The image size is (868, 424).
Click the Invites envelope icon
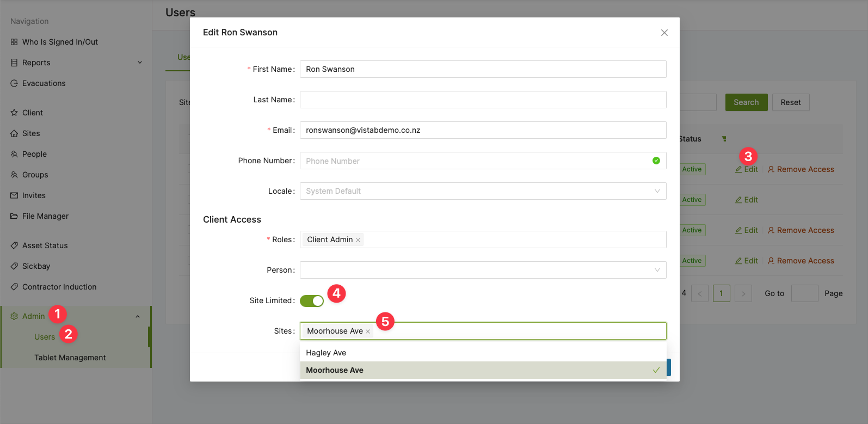click(14, 195)
